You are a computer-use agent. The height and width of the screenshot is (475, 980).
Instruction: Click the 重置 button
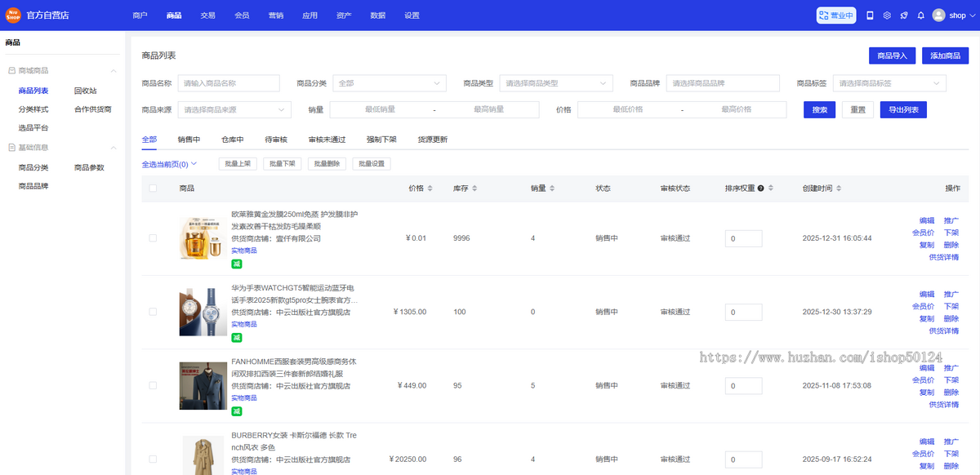click(x=857, y=109)
